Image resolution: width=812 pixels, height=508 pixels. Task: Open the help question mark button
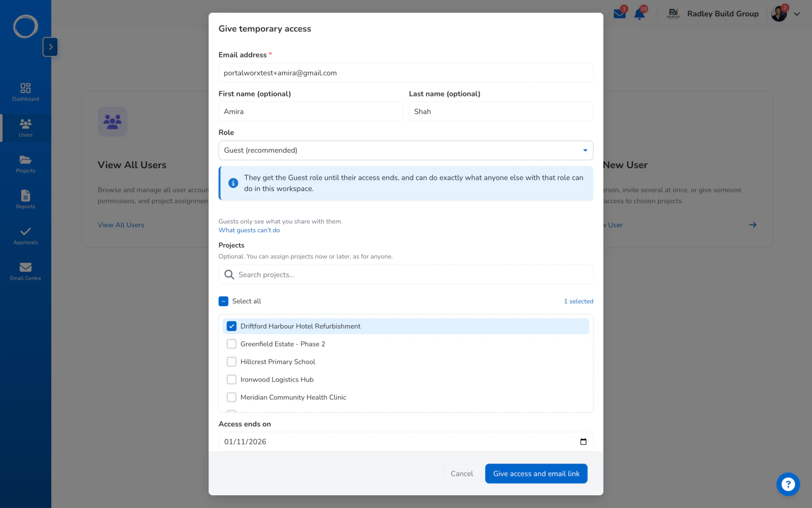788,484
